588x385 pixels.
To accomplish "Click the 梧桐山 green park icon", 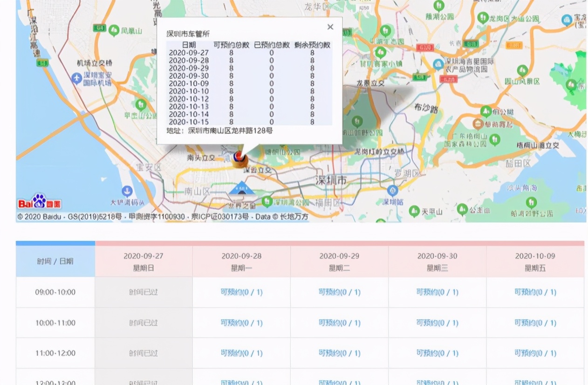I will click(495, 139).
